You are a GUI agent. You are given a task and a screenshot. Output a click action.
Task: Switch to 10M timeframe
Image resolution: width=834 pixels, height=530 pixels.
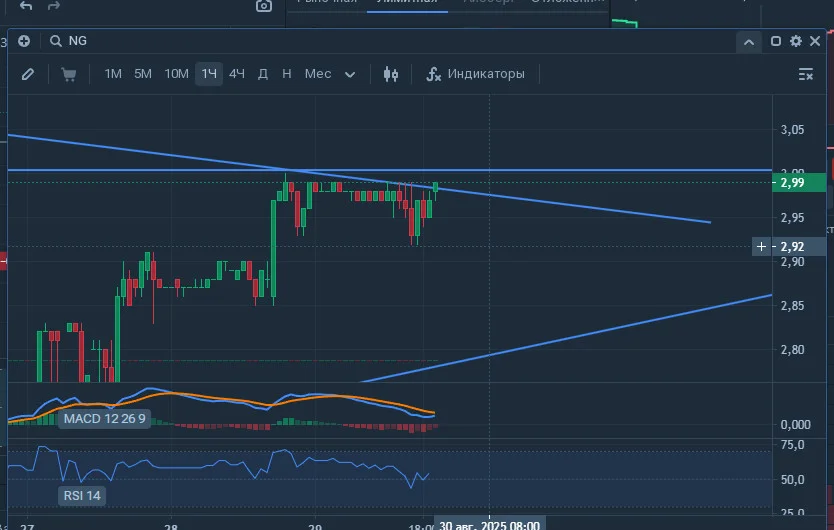pyautogui.click(x=176, y=73)
